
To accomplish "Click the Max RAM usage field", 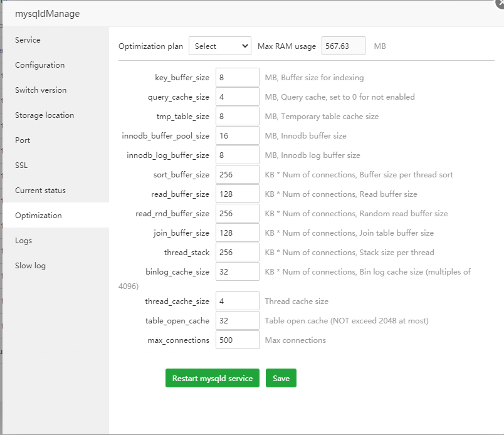I will [x=344, y=46].
